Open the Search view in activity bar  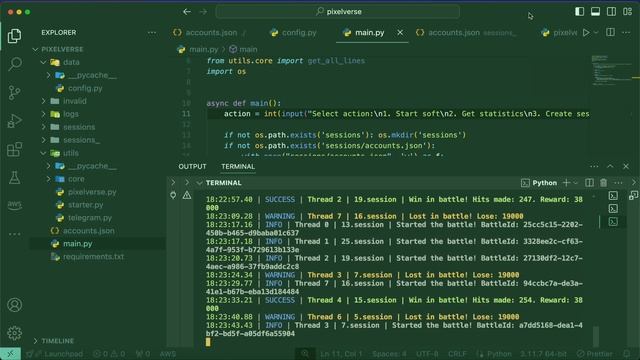(x=15, y=64)
